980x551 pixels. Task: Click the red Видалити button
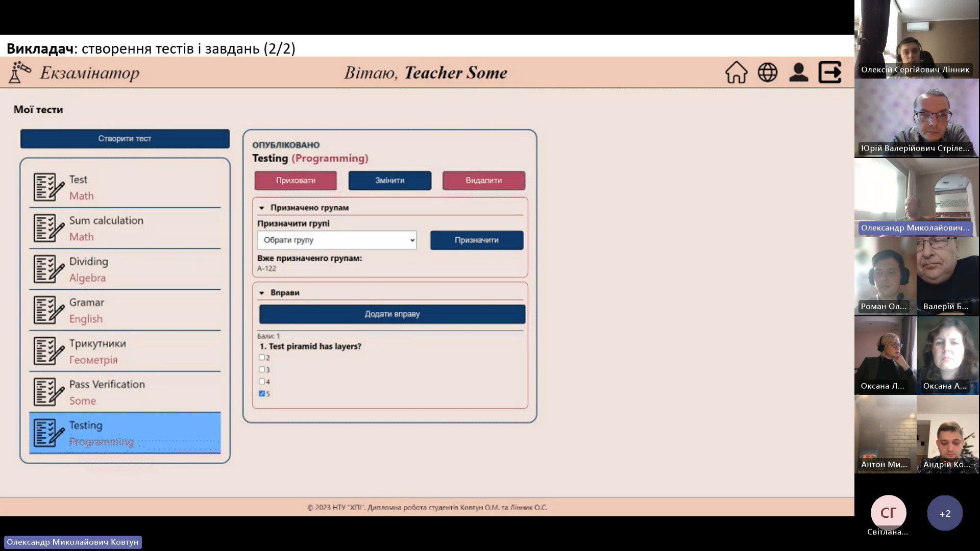(483, 181)
